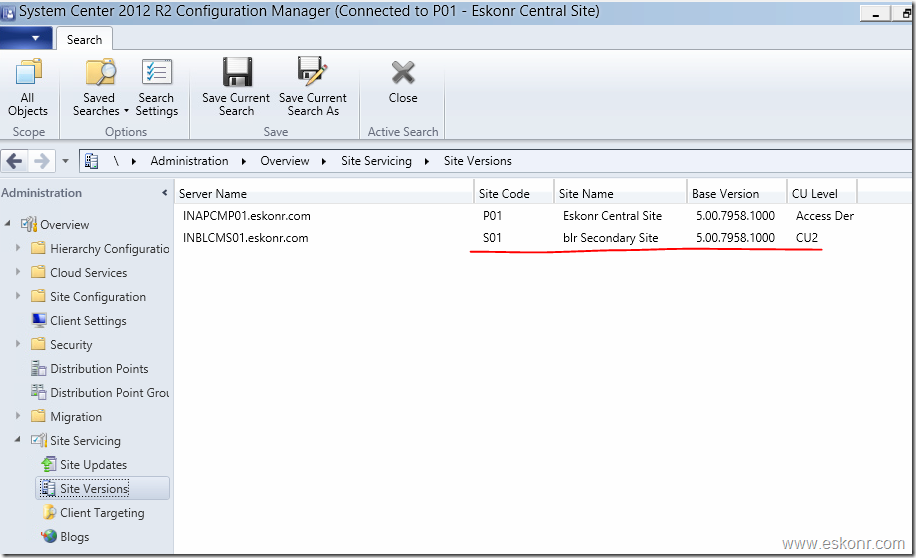Expand the Site Configuration folder
Viewport: 916px width, 558px height.
click(x=18, y=296)
